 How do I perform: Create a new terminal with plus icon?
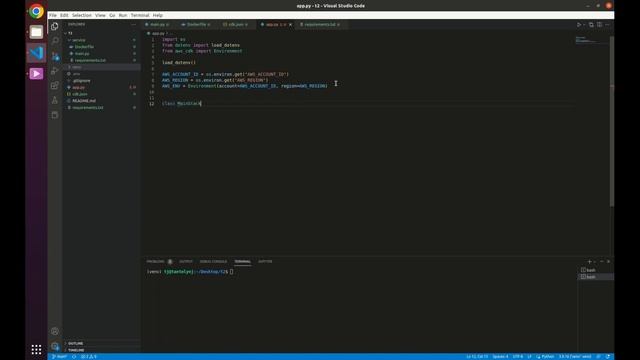tap(589, 262)
